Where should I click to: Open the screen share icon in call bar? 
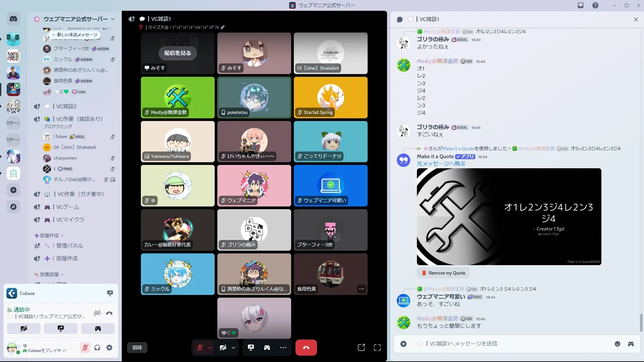coord(251,348)
